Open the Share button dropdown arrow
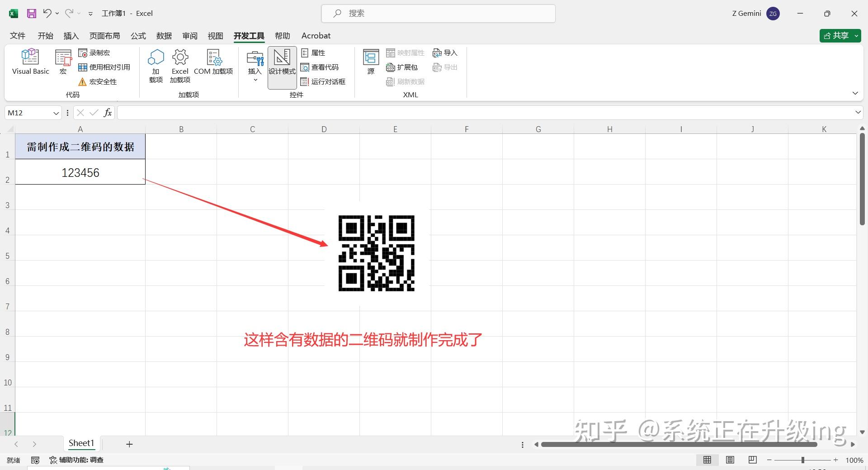The image size is (868, 470). (x=857, y=36)
